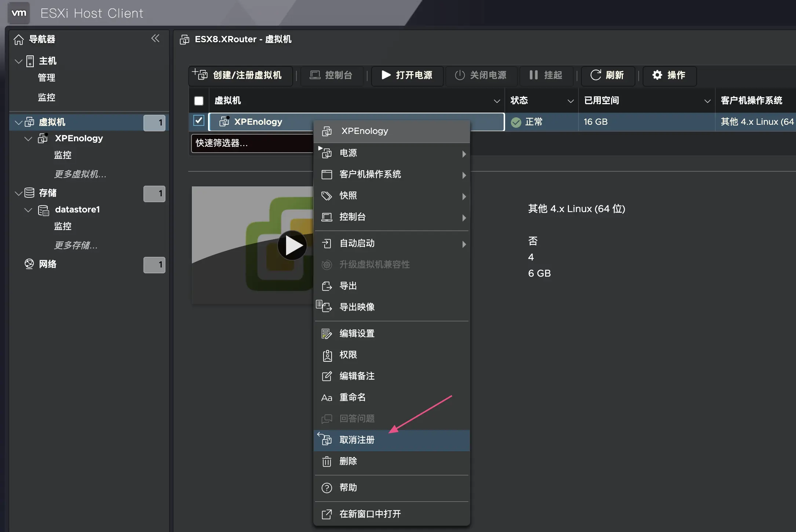This screenshot has width=796, height=532.
Task: Click the host server icon in navigator
Action: pyautogui.click(x=30, y=61)
